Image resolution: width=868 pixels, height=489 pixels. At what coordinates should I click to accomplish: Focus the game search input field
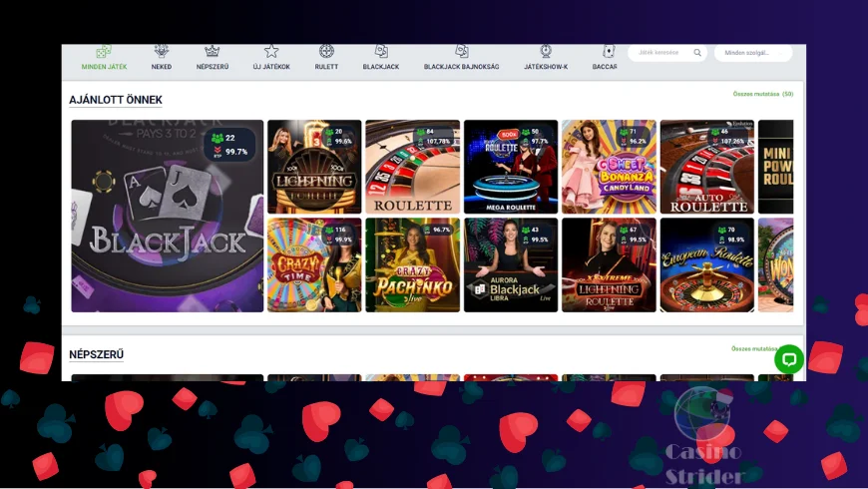(x=667, y=53)
